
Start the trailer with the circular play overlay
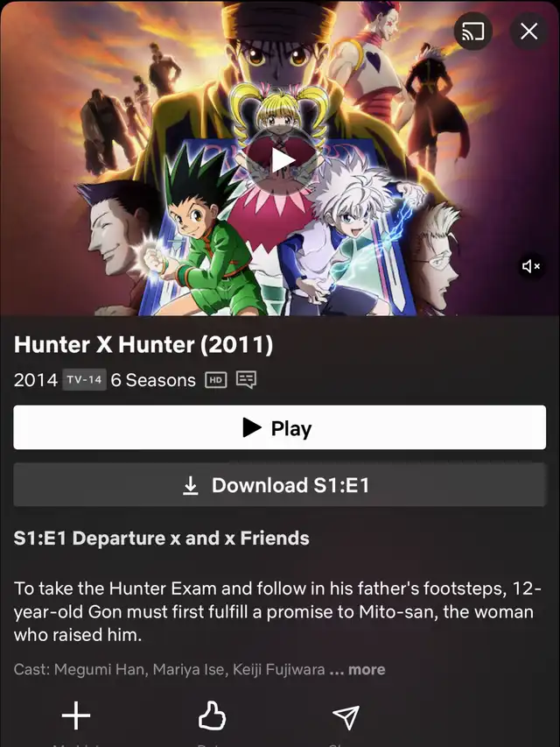(x=282, y=160)
